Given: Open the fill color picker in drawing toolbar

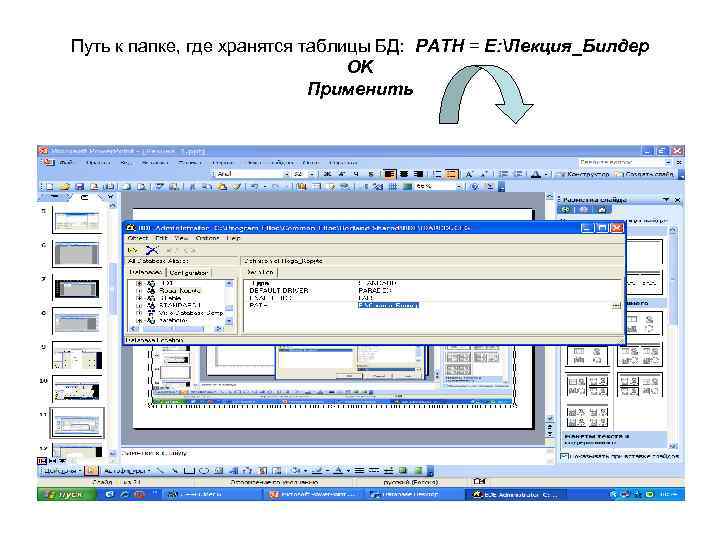Looking at the screenshot, I should coord(299,471).
